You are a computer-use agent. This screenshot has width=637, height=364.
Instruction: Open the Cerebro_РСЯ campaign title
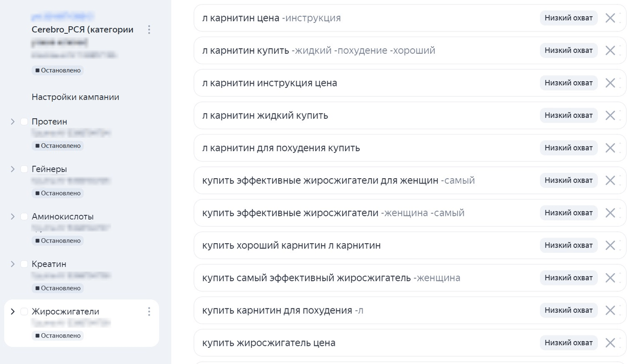[x=82, y=29]
